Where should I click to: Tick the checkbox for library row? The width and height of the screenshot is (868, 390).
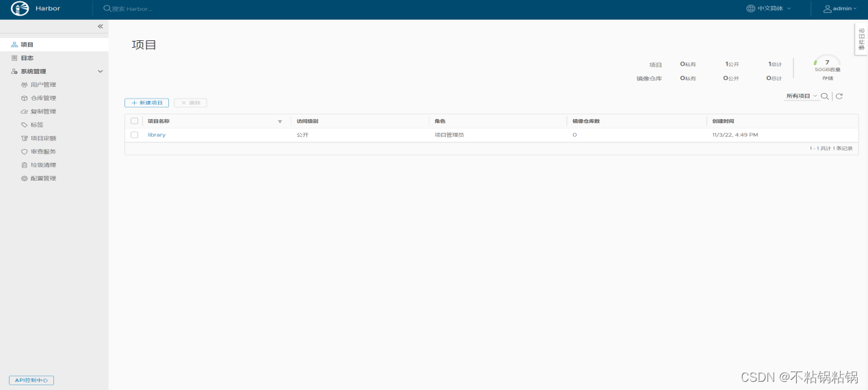pyautogui.click(x=134, y=135)
